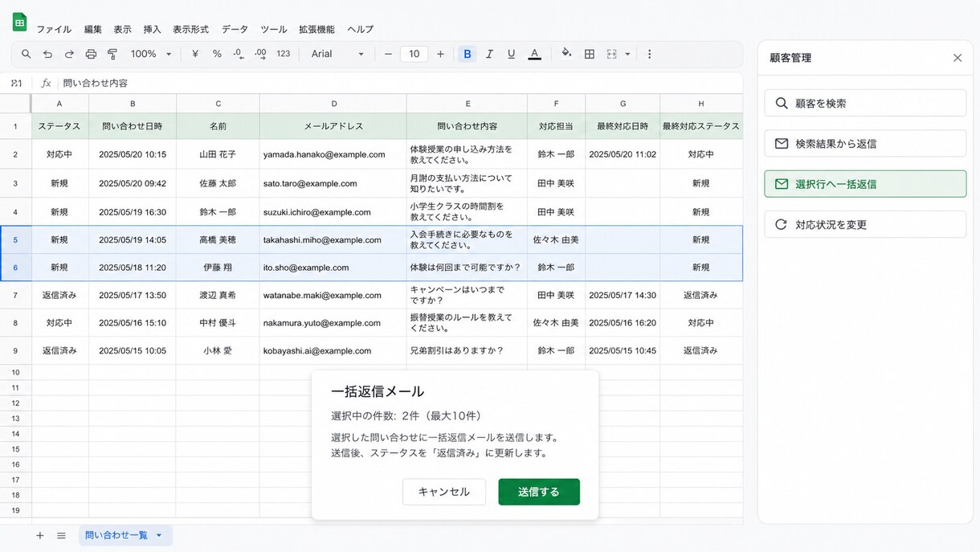The width and height of the screenshot is (980, 552).
Task: Open the Arial font dropdown
Action: [x=338, y=54]
